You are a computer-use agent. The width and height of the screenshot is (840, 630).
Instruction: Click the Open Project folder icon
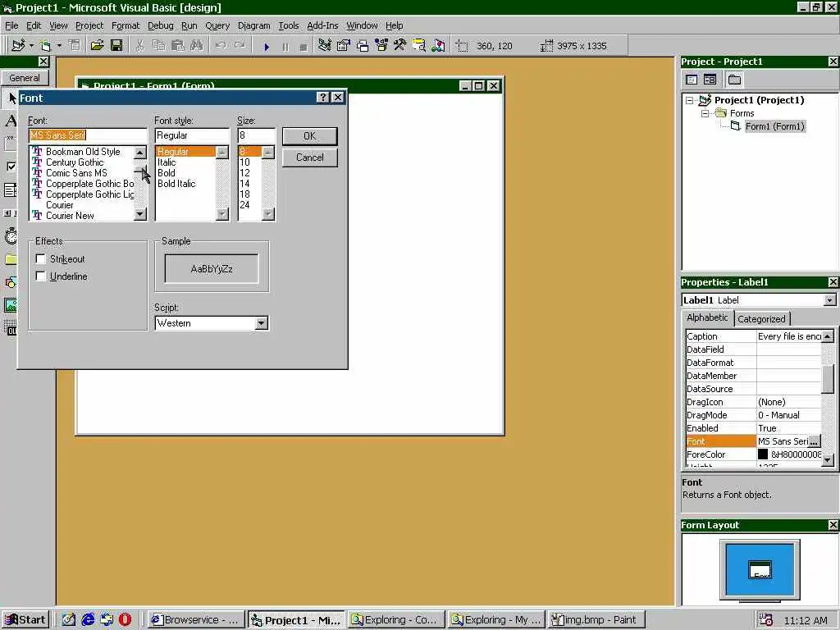coord(97,46)
